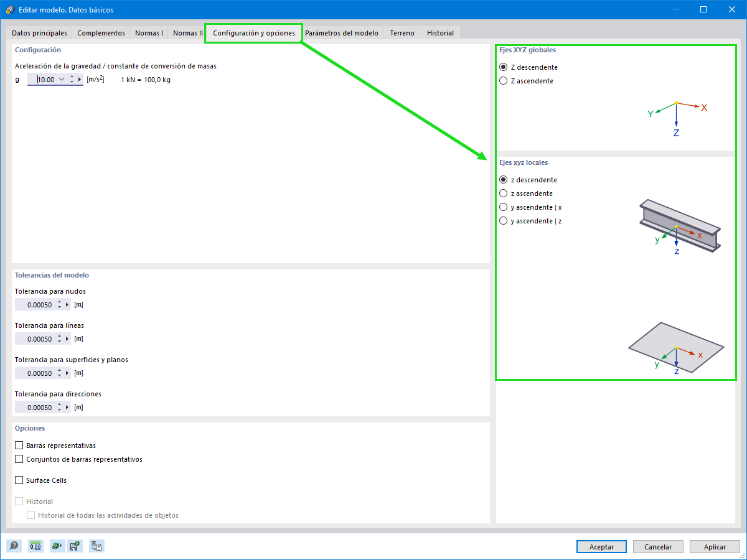Expand the arrow menu beside Tolerancia para nudos
Screen dimensions: 747x560
[67, 305]
